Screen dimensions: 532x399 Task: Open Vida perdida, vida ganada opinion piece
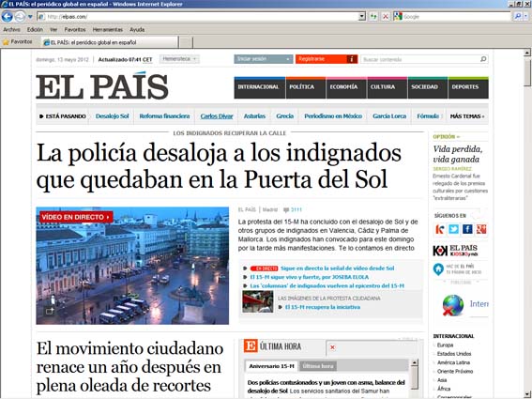457,154
